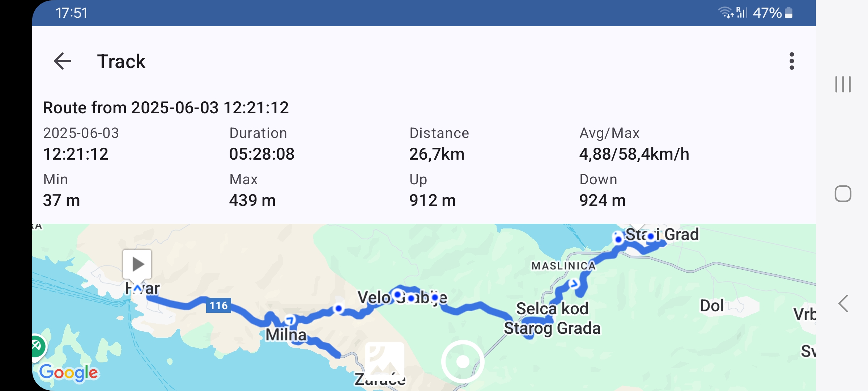The image size is (868, 391).
Task: Tap the Dol village label
Action: [x=712, y=306]
